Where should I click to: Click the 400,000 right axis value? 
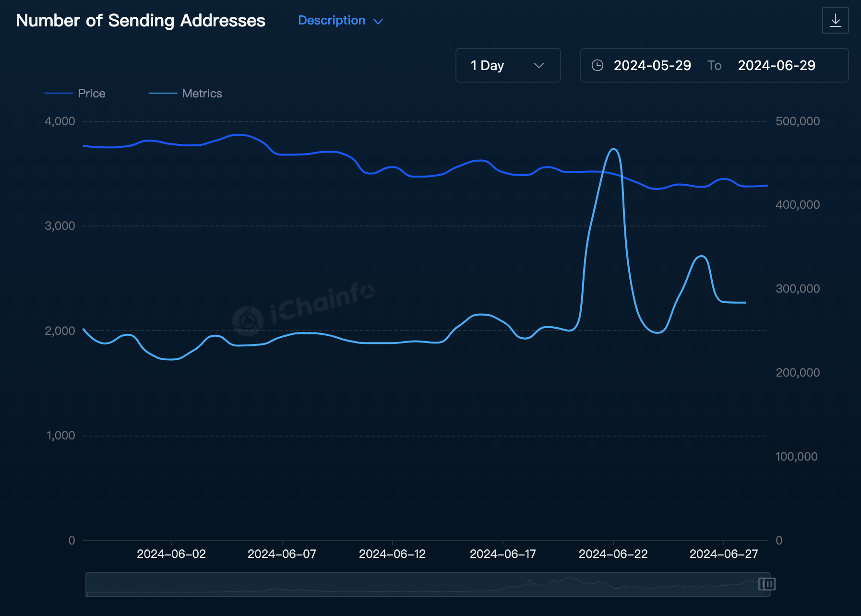(x=798, y=205)
